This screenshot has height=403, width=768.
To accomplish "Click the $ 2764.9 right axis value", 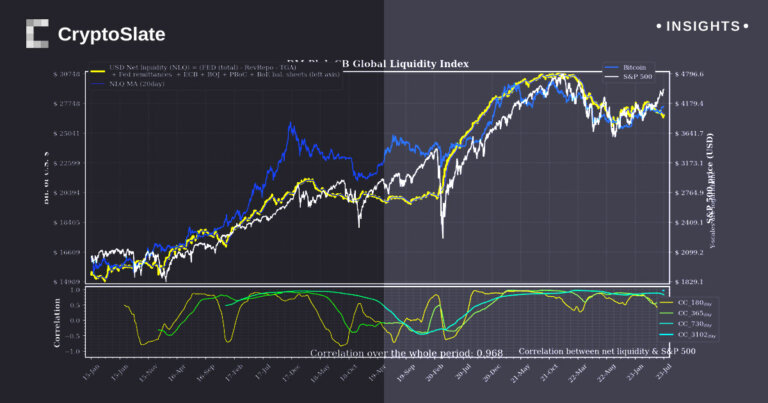I will [x=689, y=193].
